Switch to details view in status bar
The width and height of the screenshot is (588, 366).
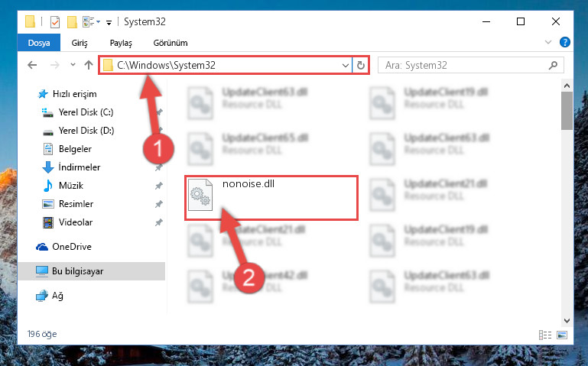(545, 335)
